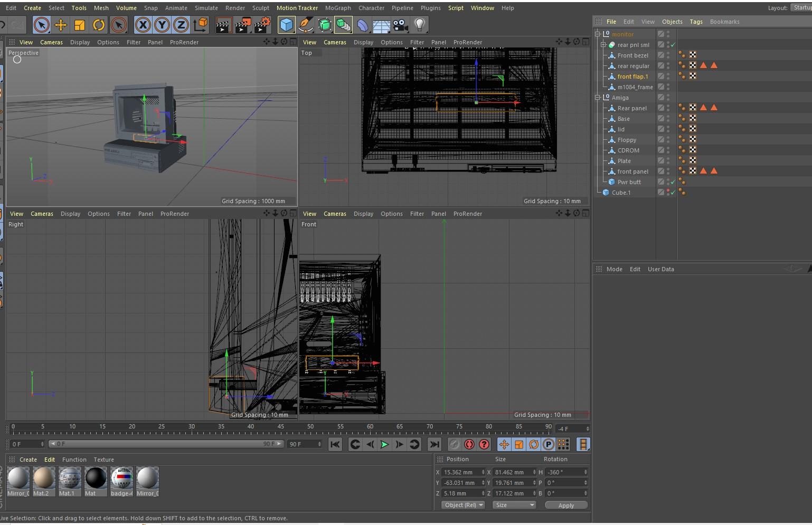
Task: Toggle the Pwr butt green checkmark
Action: tap(673, 182)
